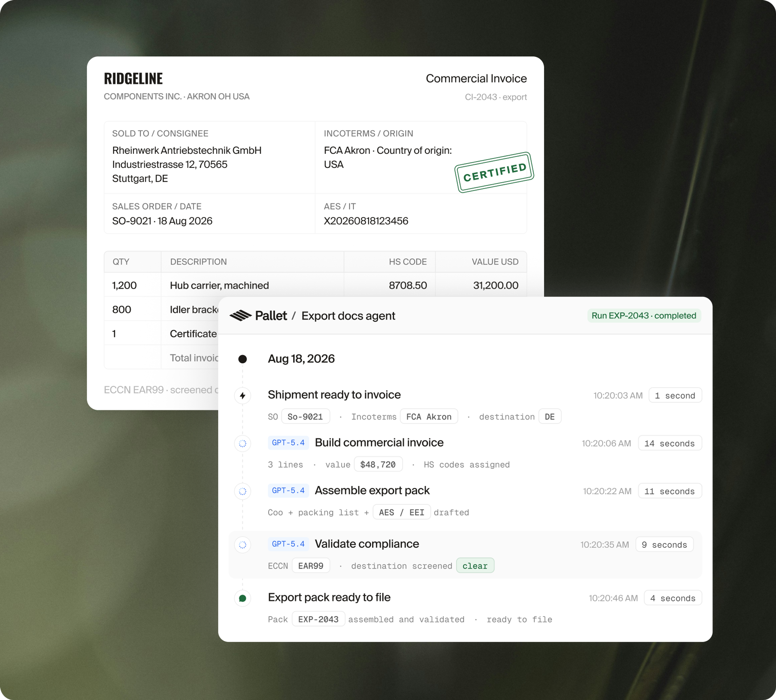Click the 10:20:06 AM timestamp
Viewport: 776px width, 700px height.
tap(607, 443)
